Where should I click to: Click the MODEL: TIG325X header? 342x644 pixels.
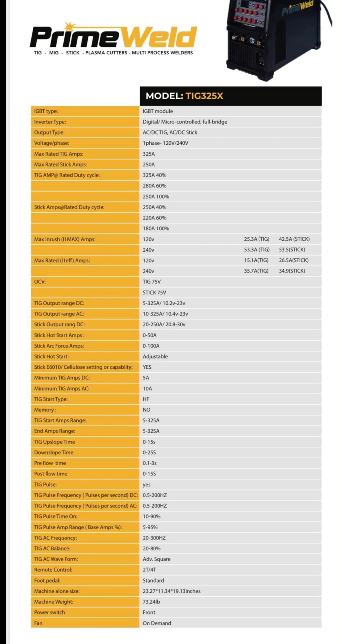pyautogui.click(x=184, y=96)
